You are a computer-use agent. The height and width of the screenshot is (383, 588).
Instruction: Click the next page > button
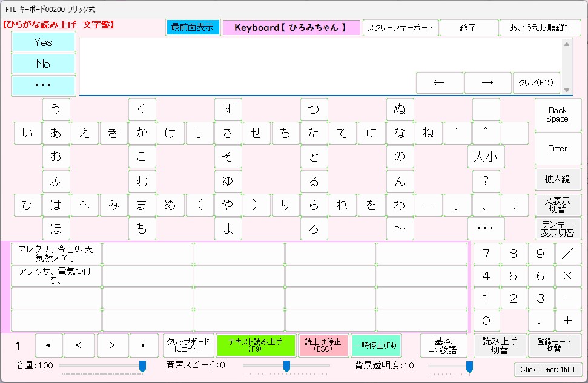pyautogui.click(x=112, y=345)
